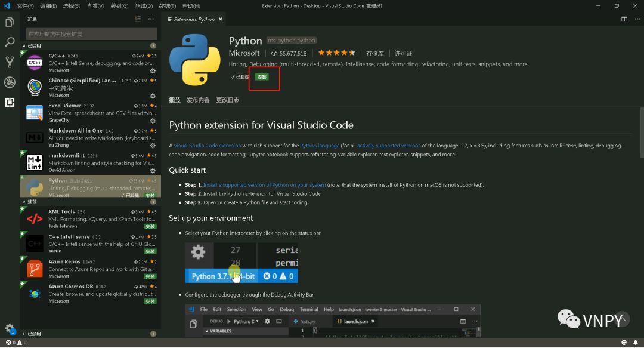Collapse the 推荐 recommended section
This screenshot has width=644, height=348.
[31, 202]
